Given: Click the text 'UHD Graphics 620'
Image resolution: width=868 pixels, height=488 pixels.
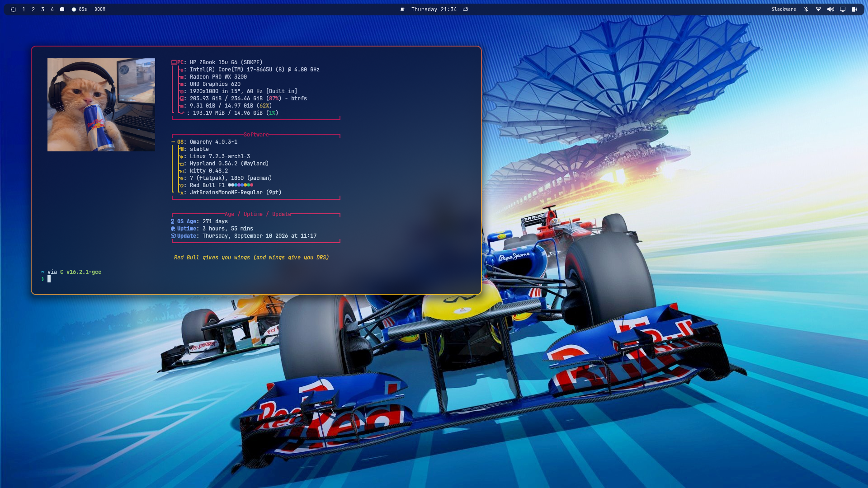Looking at the screenshot, I should click(215, 84).
